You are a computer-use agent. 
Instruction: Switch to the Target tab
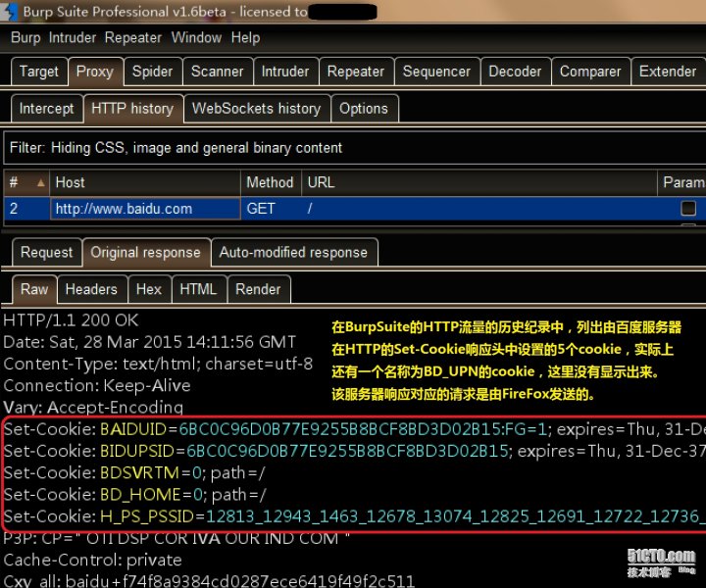pyautogui.click(x=39, y=72)
